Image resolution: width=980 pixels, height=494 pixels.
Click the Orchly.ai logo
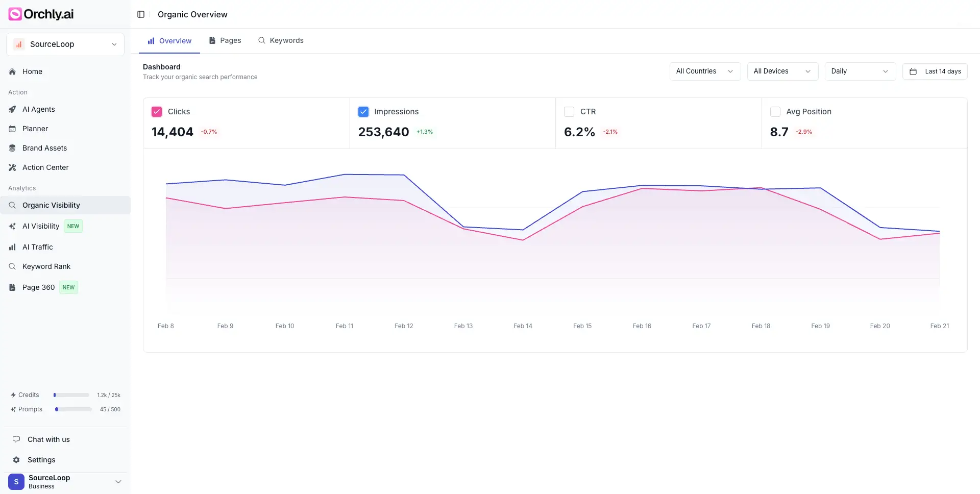click(40, 14)
